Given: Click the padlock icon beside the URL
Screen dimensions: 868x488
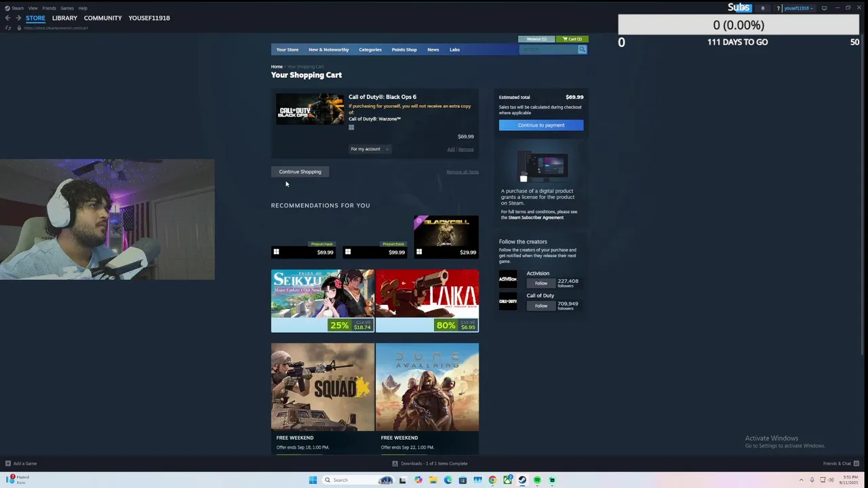Looking at the screenshot, I should pyautogui.click(x=19, y=28).
